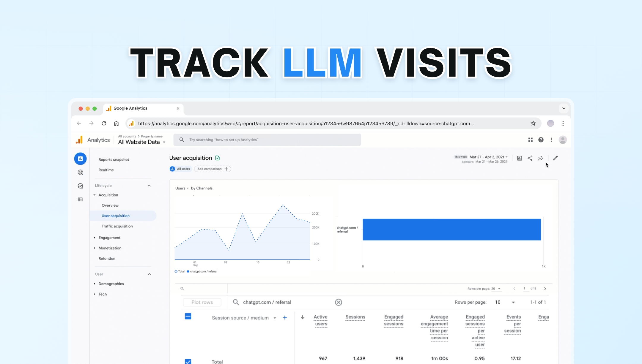Open the help question mark icon
The width and height of the screenshot is (642, 364).
click(x=541, y=140)
